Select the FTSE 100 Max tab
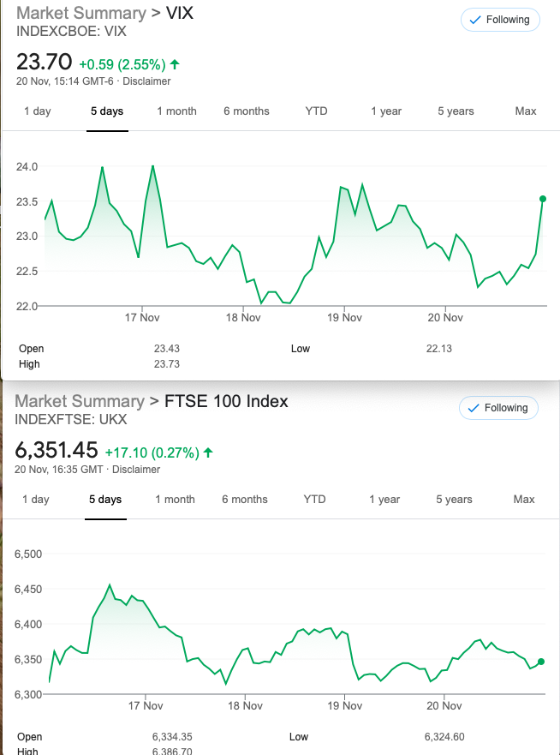The width and height of the screenshot is (560, 755). click(523, 500)
